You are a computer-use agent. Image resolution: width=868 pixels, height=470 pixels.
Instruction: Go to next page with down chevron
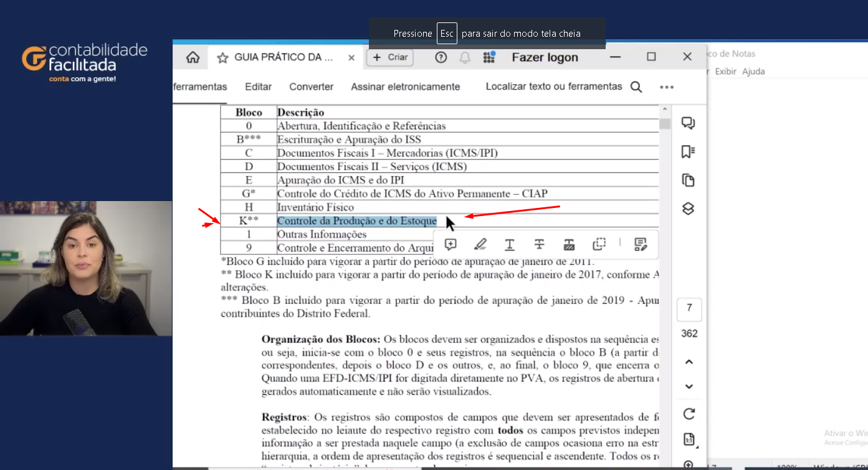click(689, 387)
